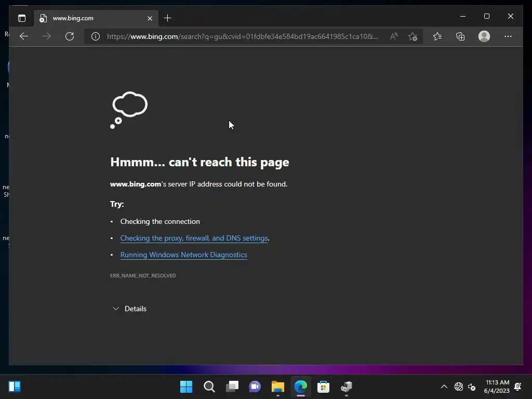
Task: Click the forward navigation arrow
Action: pyautogui.click(x=47, y=36)
